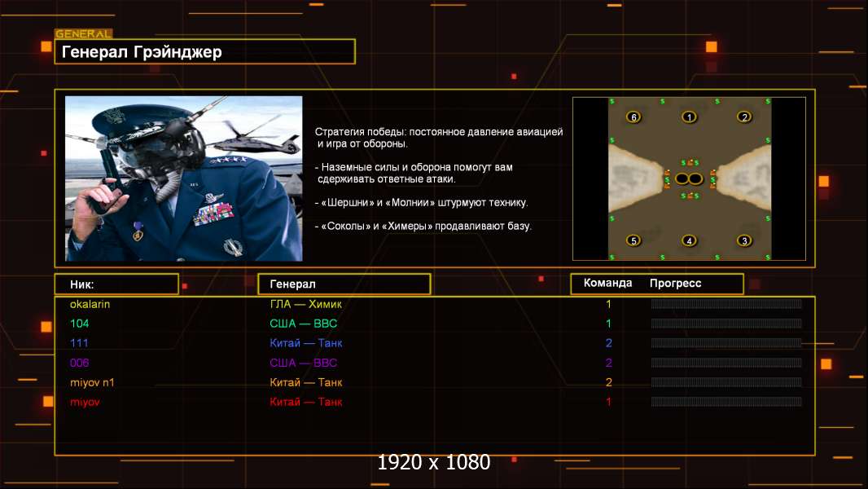Click the purple США — ВВС entry for player 006

pyautogui.click(x=303, y=363)
